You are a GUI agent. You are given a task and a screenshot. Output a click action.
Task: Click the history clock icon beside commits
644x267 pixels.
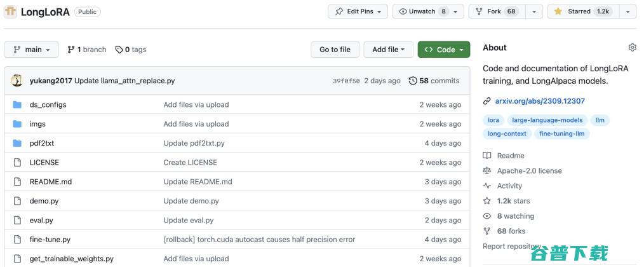(x=413, y=81)
